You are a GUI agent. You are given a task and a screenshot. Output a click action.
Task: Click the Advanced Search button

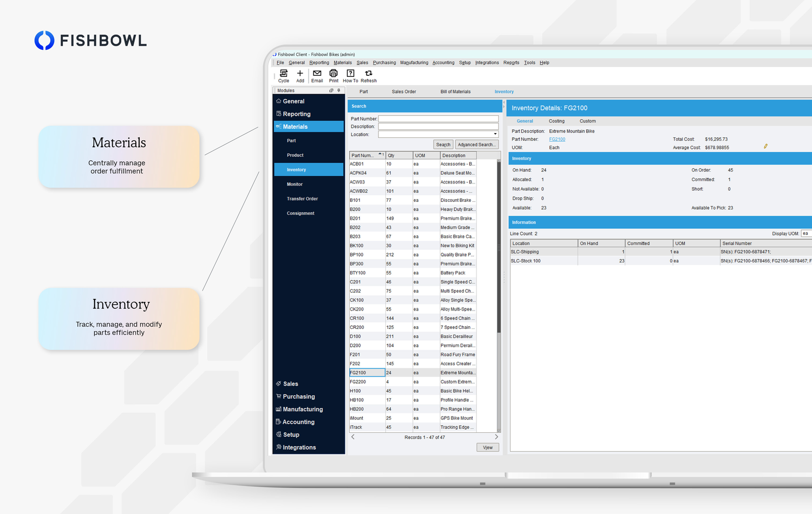476,144
